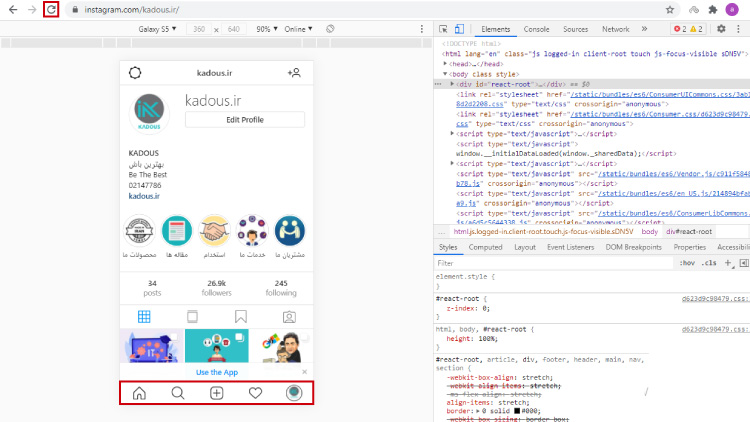Click the Edit Profile button
Viewport: 750px width, 422px height.
coord(245,120)
